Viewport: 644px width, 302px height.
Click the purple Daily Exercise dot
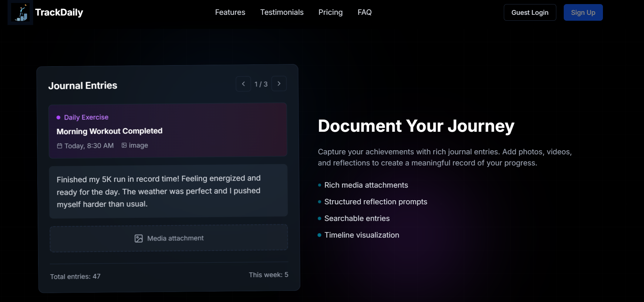click(58, 117)
